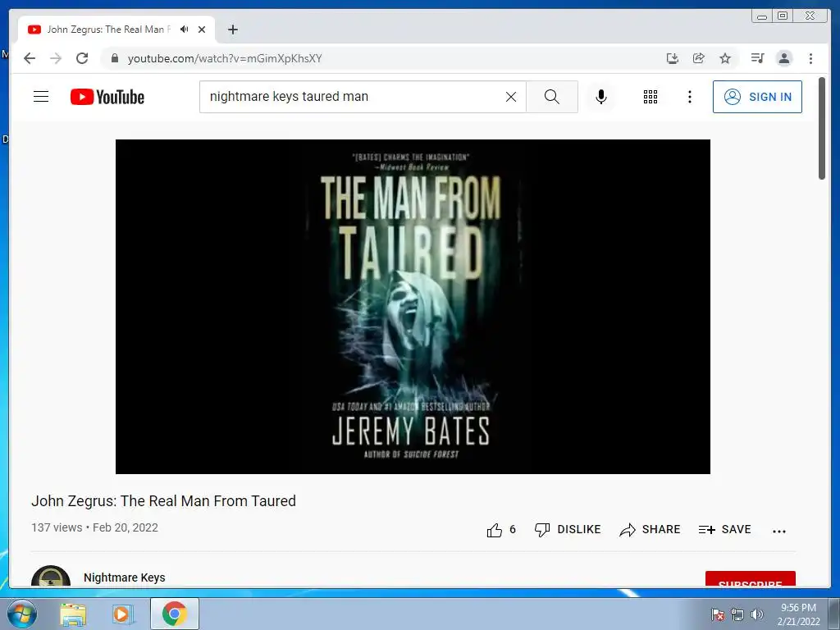Viewport: 840px width, 630px height.
Task: Install app icon in address bar
Action: (x=673, y=58)
